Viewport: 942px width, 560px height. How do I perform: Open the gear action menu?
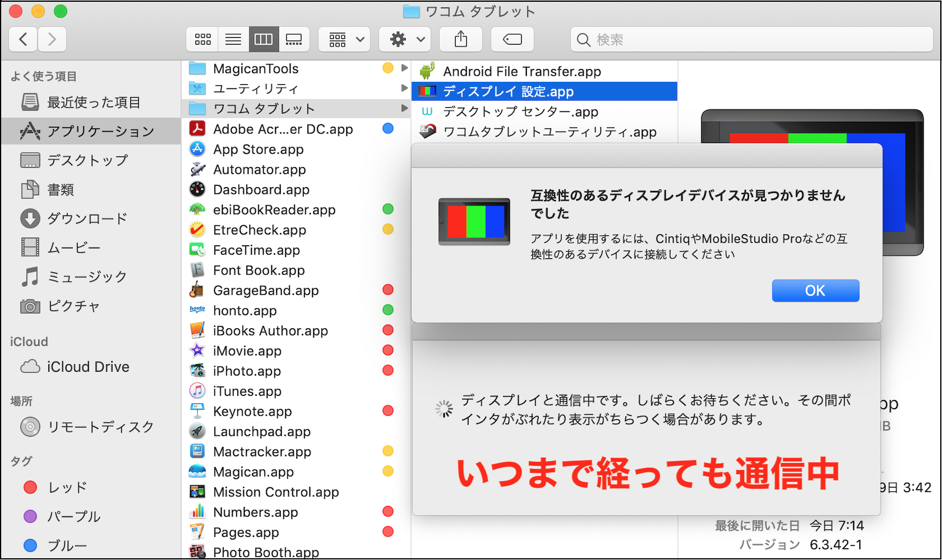point(405,39)
